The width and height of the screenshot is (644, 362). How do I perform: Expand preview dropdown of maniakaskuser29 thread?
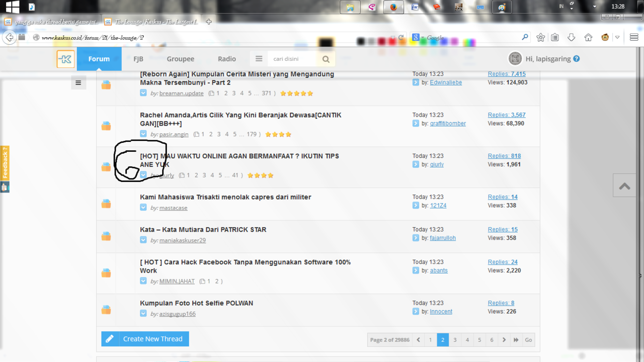[143, 240]
